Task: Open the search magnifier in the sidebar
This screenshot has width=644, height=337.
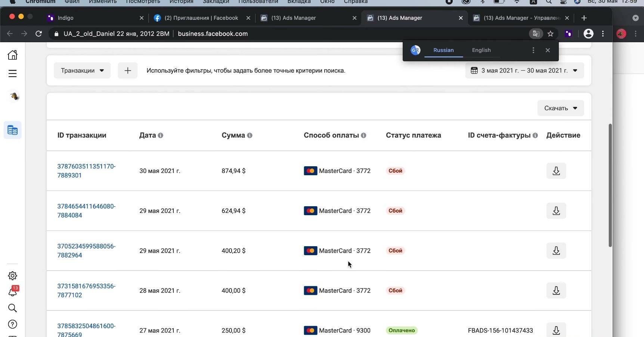Action: pos(12,308)
